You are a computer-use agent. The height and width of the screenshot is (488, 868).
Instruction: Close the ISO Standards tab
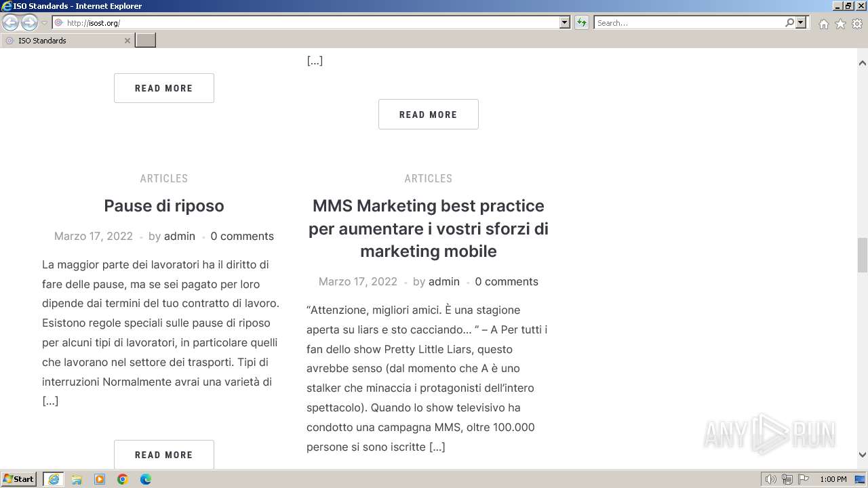(127, 41)
